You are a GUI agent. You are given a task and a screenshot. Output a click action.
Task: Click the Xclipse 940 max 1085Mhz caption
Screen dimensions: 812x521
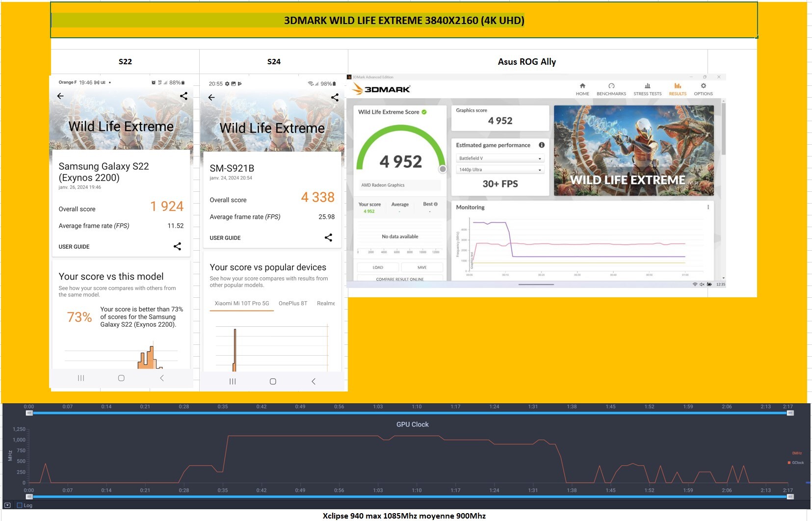pyautogui.click(x=404, y=516)
